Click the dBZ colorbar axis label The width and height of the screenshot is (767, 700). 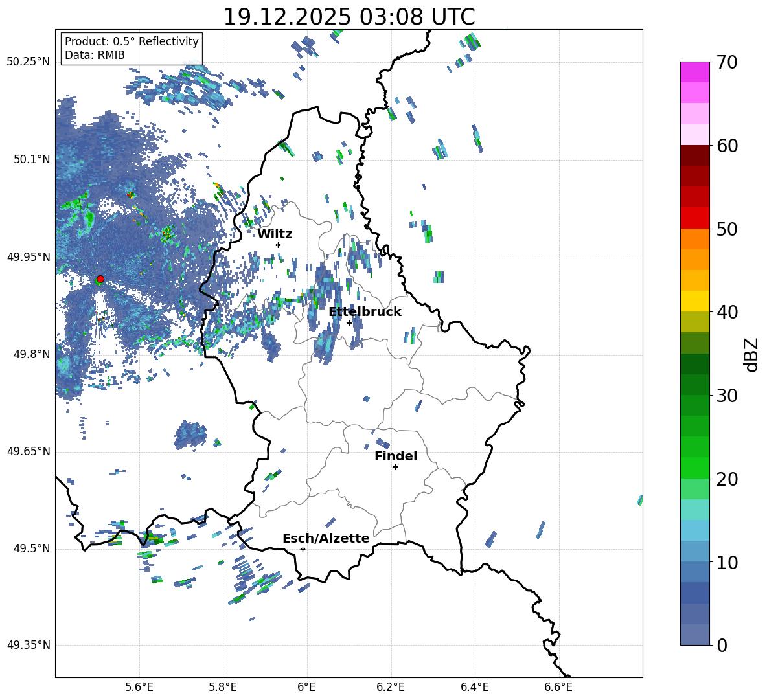tap(751, 355)
